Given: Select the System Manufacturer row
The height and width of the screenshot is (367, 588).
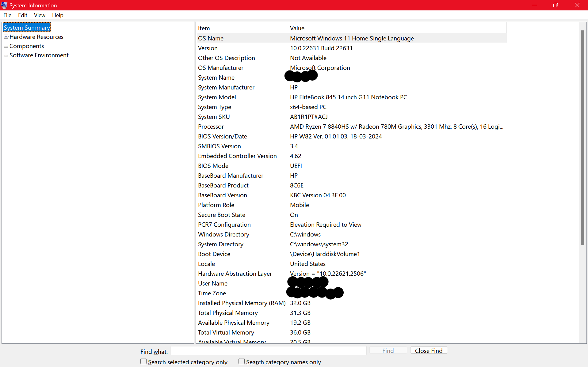Looking at the screenshot, I should tap(351, 87).
